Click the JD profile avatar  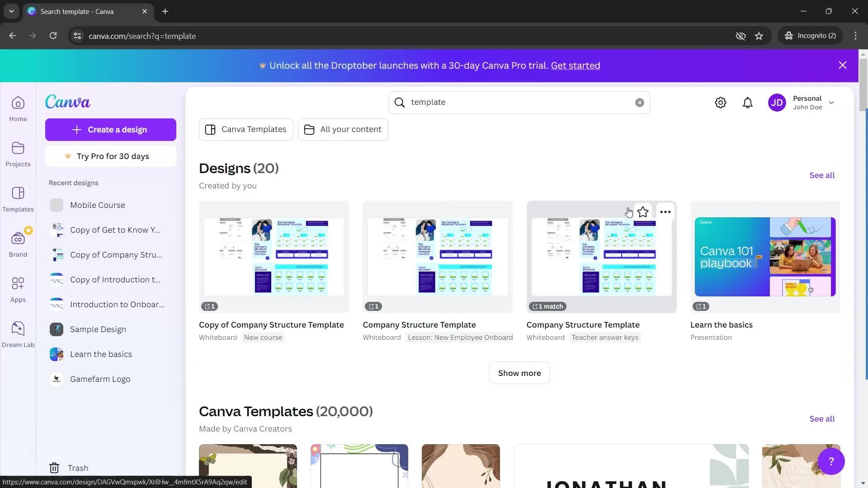pyautogui.click(x=777, y=103)
